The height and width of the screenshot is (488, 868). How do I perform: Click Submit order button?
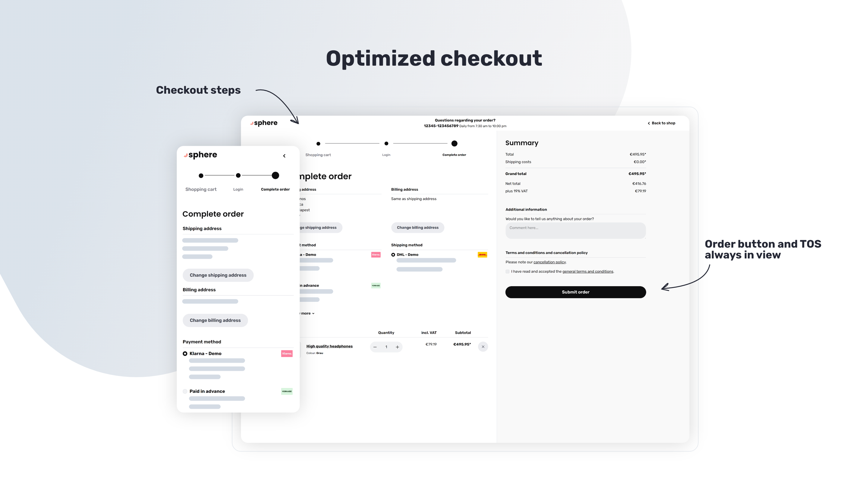(575, 292)
